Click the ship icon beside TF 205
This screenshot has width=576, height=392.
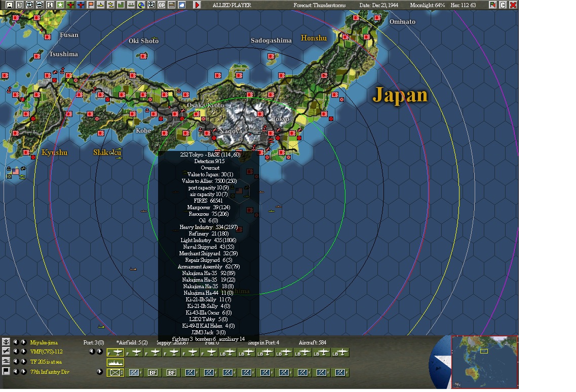tap(6, 362)
